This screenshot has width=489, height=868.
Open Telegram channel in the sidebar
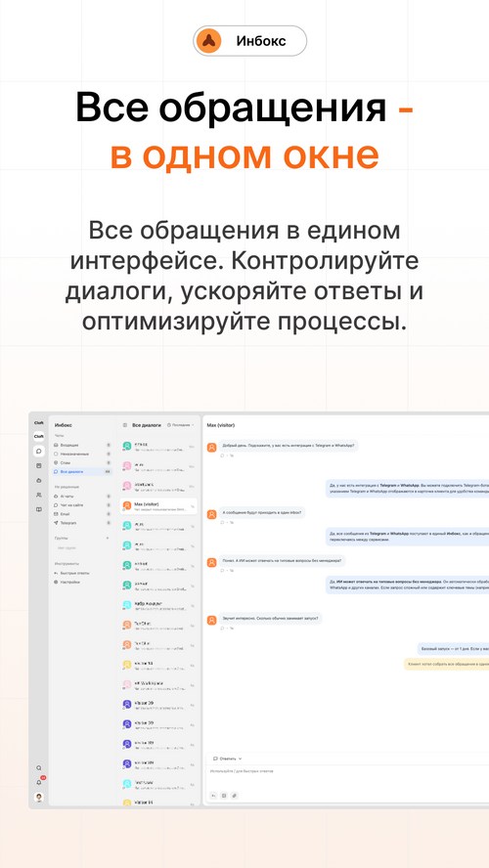coord(82,523)
